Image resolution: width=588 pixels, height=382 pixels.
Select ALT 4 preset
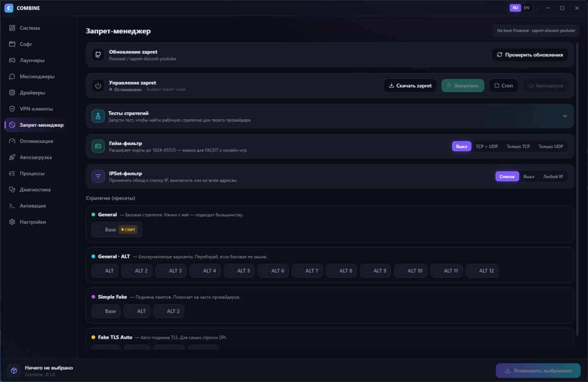205,271
